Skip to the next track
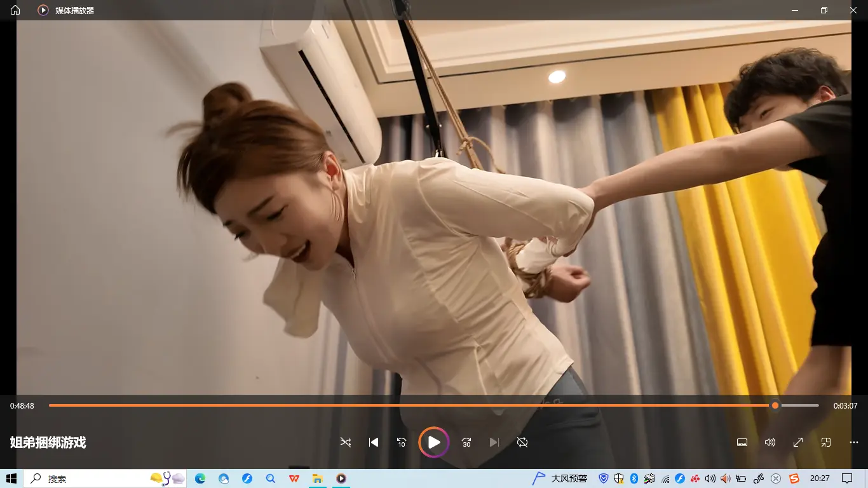Image resolution: width=868 pixels, height=488 pixels. [494, 442]
